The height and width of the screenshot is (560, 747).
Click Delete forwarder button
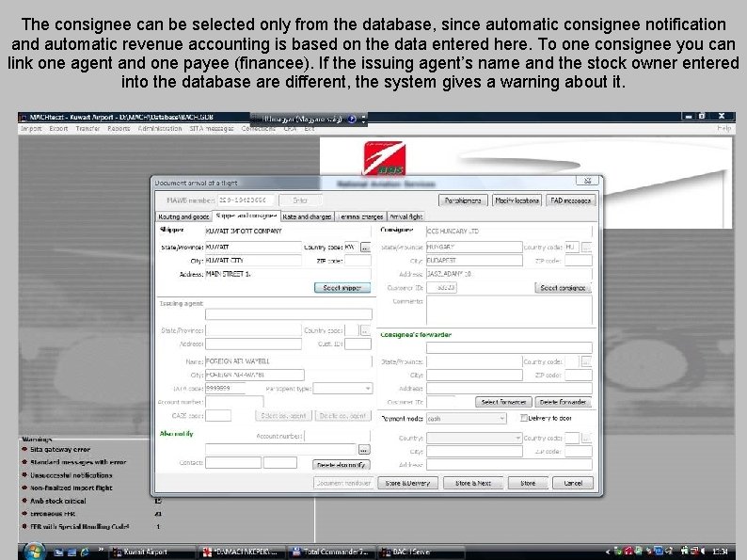click(564, 402)
